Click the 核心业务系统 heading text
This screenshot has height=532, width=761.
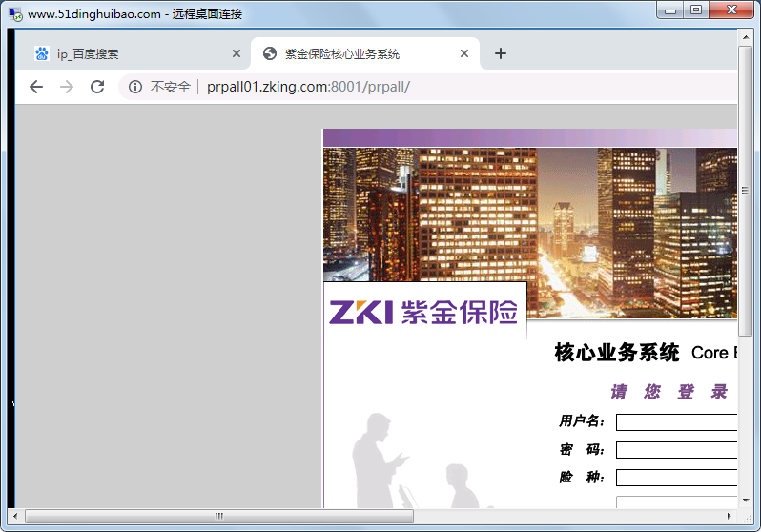click(x=617, y=353)
